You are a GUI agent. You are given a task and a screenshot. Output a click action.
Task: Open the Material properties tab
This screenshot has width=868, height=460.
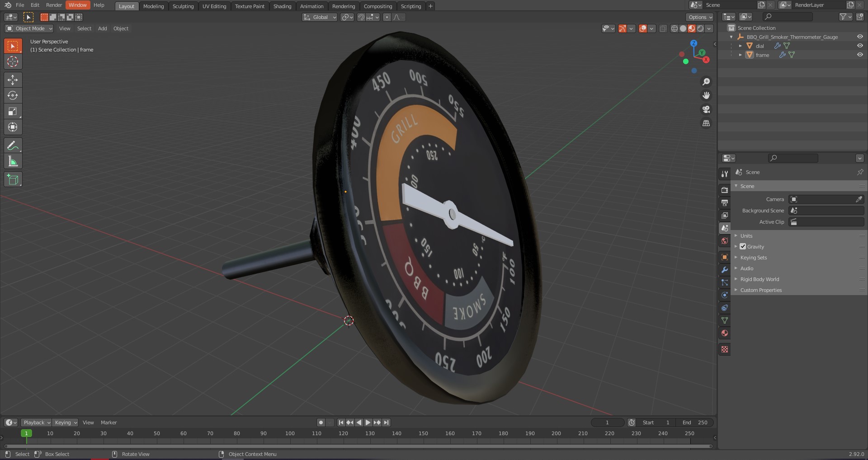tap(725, 333)
